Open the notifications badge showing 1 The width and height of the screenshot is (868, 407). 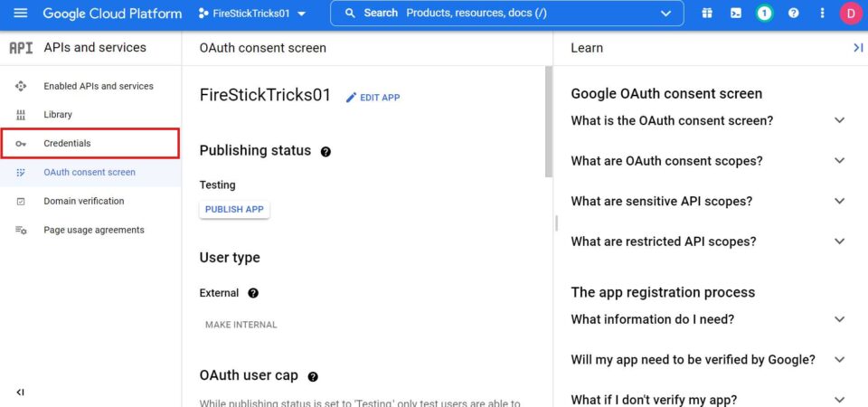click(x=765, y=14)
